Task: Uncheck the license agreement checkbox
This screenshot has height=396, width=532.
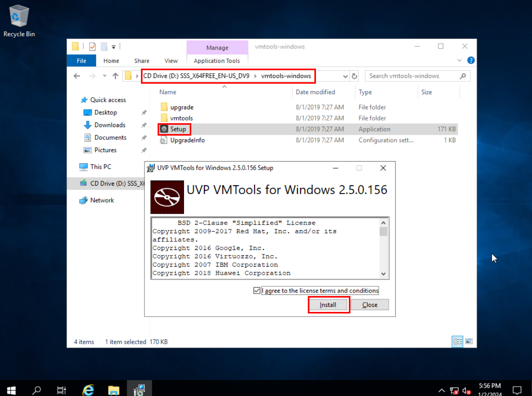Action: (x=257, y=291)
